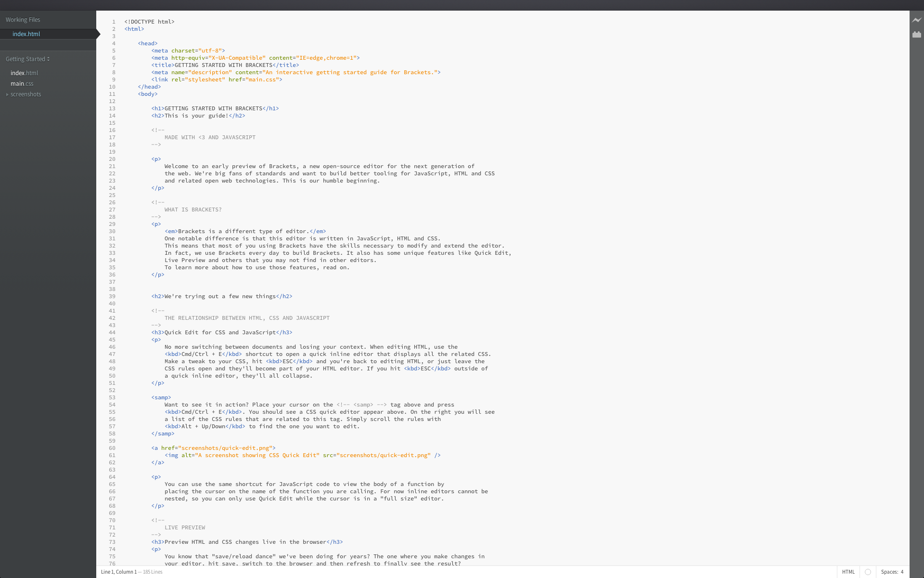Screen dimensions: 924x578
Task: Toggle the Working Files section collapse
Action: pyautogui.click(x=22, y=19)
